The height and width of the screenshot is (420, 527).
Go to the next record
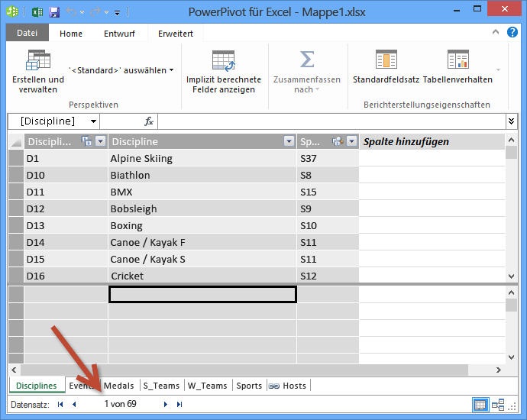coord(166,404)
